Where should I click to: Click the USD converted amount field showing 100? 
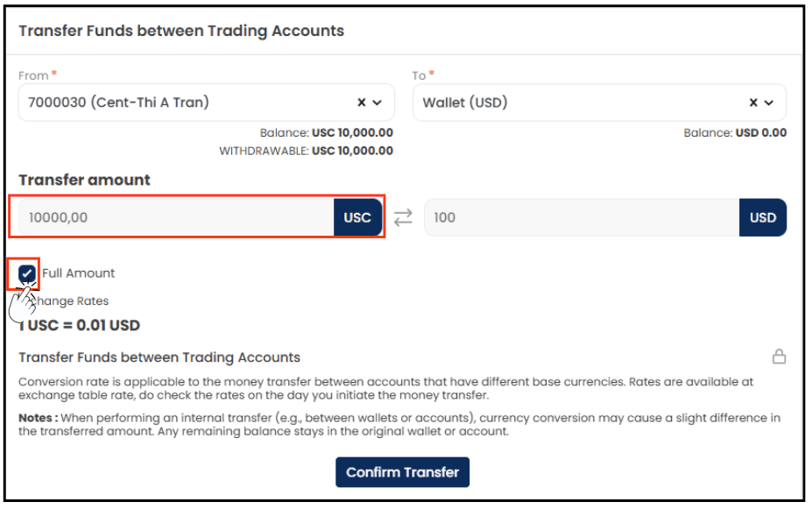(x=582, y=217)
